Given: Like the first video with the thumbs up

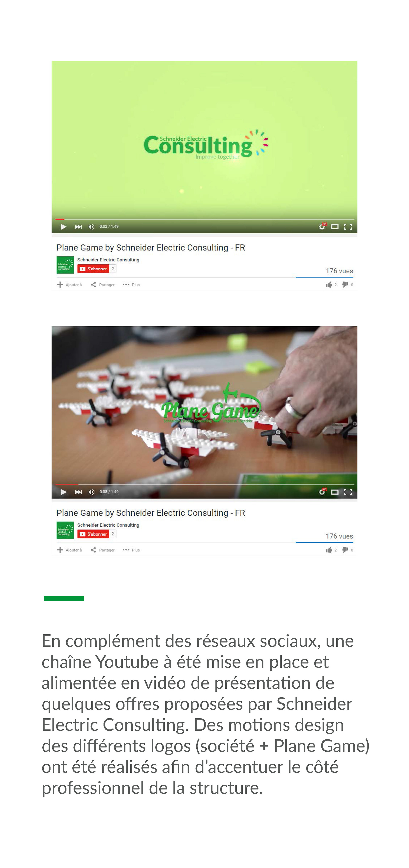Looking at the screenshot, I should (x=329, y=285).
